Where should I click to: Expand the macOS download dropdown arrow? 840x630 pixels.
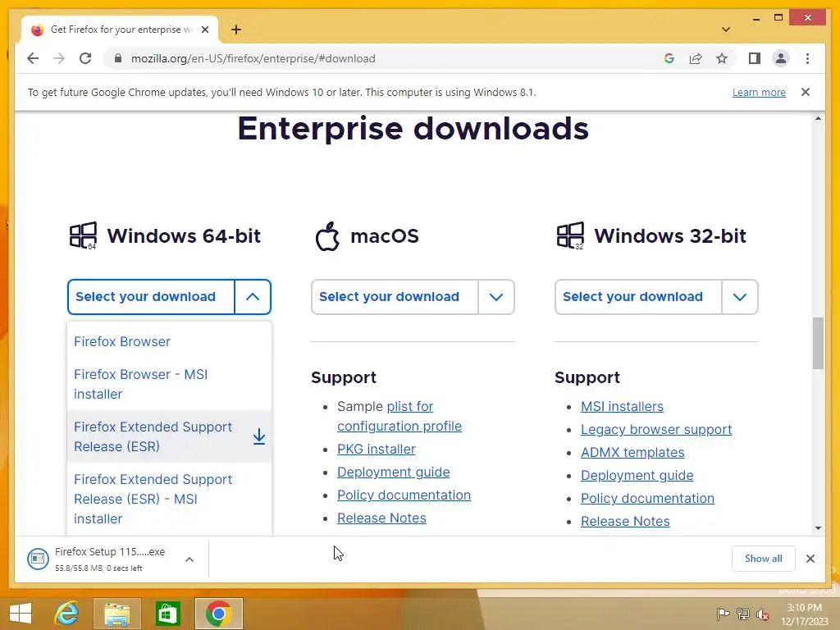coord(496,297)
